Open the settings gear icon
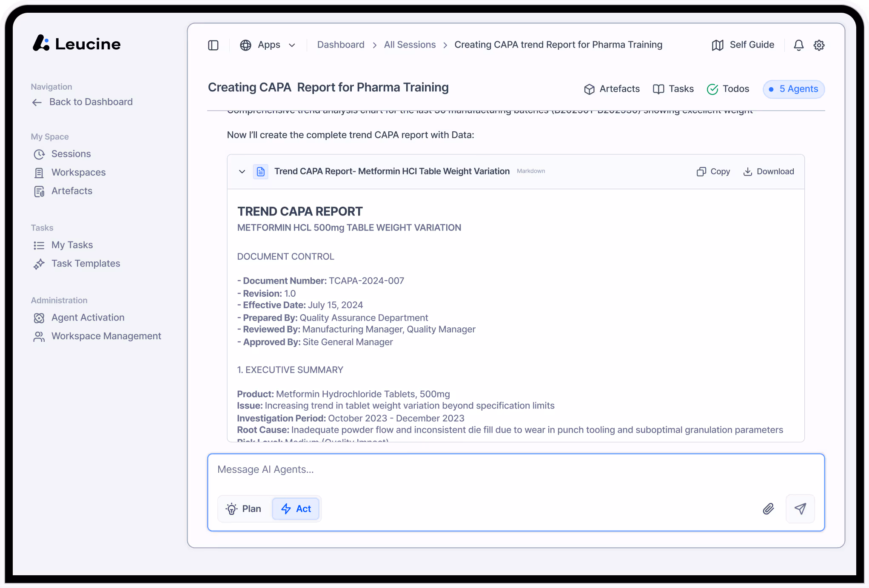Image resolution: width=869 pixels, height=588 pixels. click(x=819, y=45)
